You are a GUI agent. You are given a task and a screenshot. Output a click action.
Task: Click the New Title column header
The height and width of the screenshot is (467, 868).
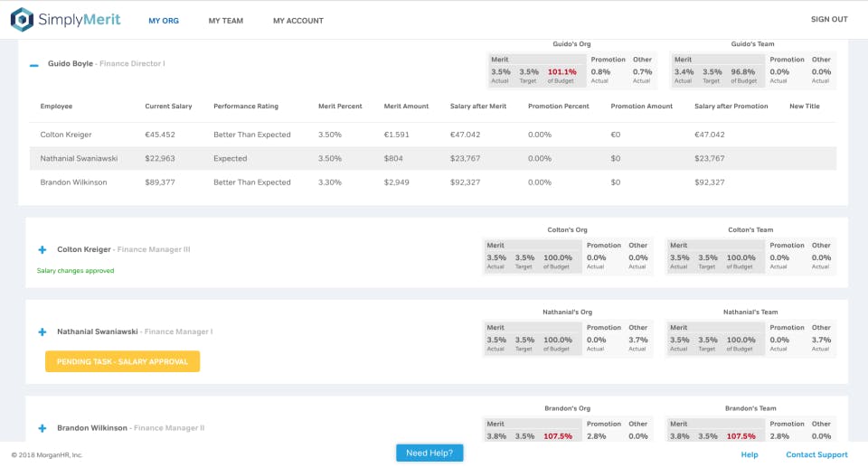(805, 107)
